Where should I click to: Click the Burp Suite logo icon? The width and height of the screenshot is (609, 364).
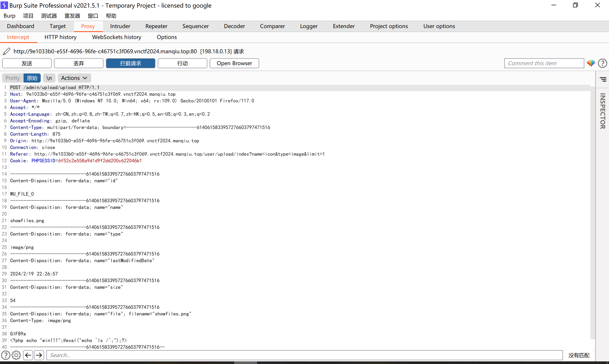click(x=4, y=5)
